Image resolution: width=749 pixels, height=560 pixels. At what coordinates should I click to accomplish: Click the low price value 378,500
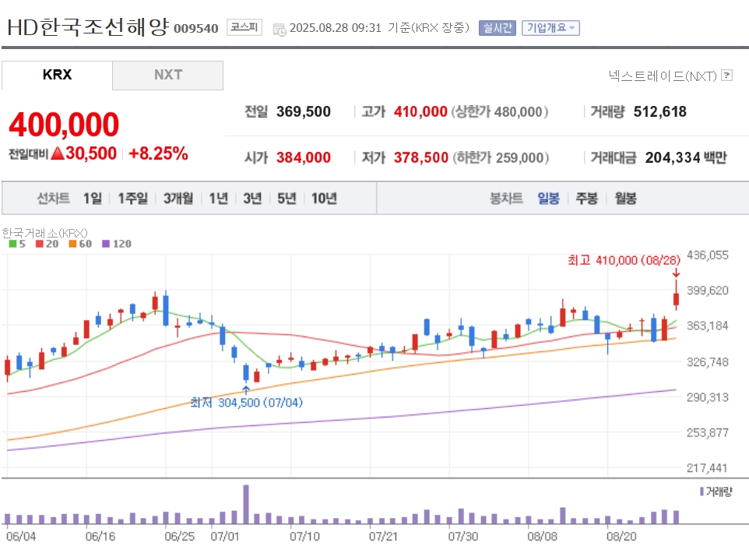point(421,157)
